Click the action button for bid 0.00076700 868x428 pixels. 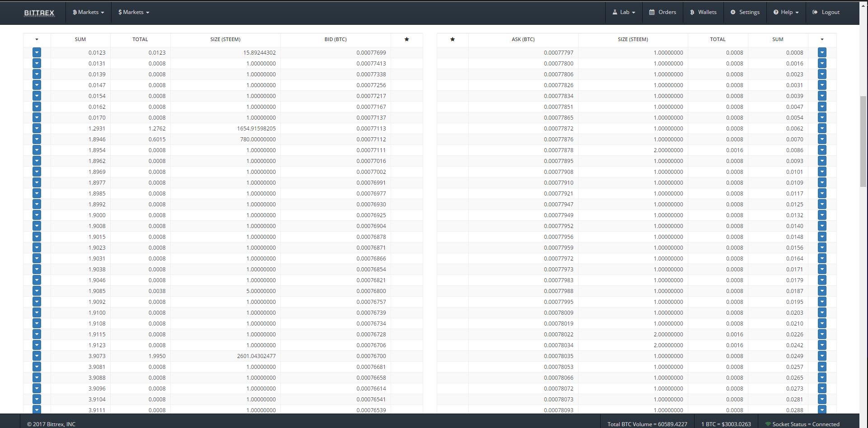(x=37, y=356)
